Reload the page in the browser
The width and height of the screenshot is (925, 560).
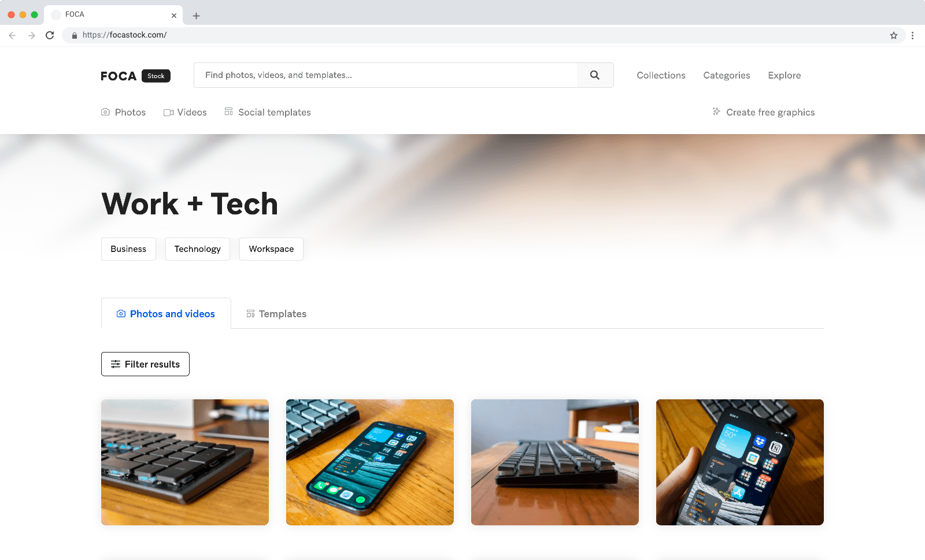[50, 35]
